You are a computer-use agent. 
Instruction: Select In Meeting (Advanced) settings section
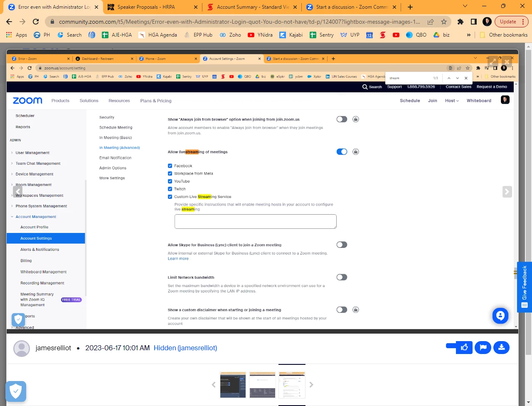(120, 148)
